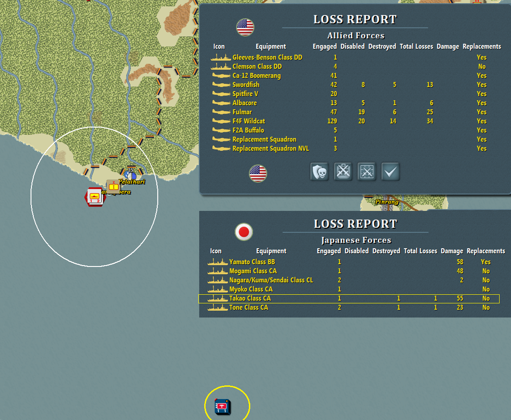Viewport: 511px width, 420px height.
Task: Click the US flag beside the Loss Report title
Action: [245, 27]
